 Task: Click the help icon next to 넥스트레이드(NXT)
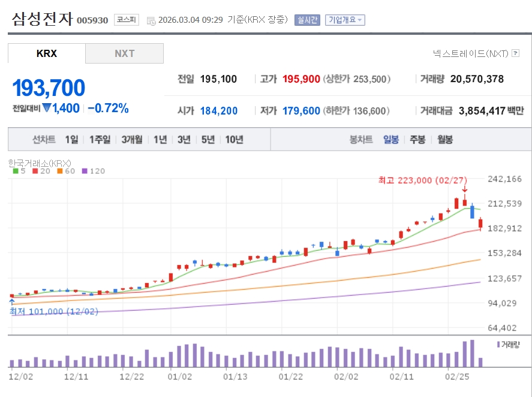(x=515, y=53)
